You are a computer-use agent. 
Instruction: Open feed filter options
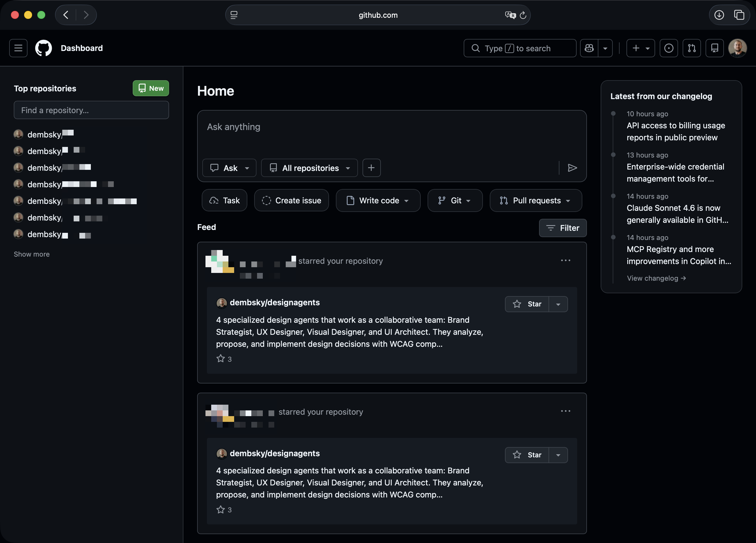563,228
